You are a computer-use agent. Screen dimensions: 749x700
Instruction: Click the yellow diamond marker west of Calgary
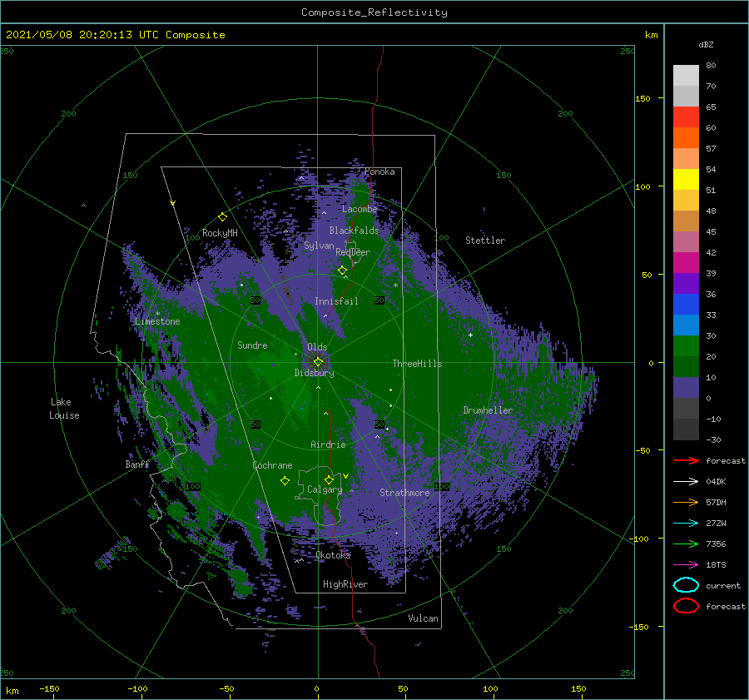285,481
